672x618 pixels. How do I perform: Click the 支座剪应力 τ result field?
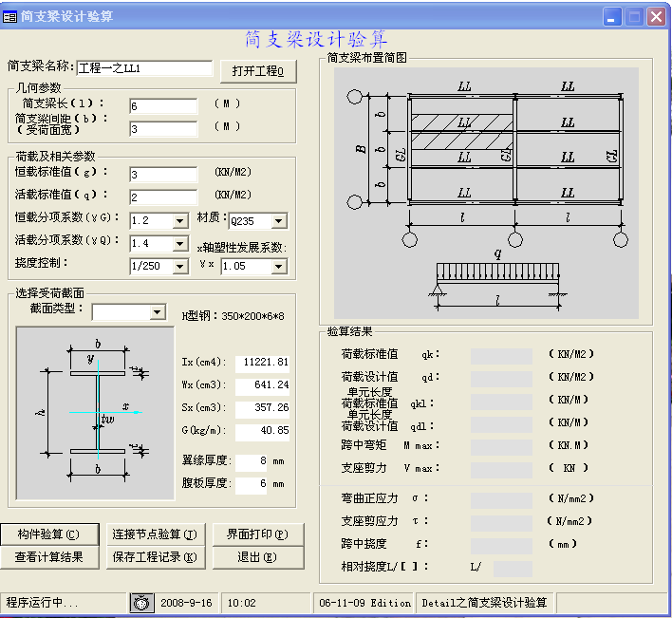tap(501, 523)
